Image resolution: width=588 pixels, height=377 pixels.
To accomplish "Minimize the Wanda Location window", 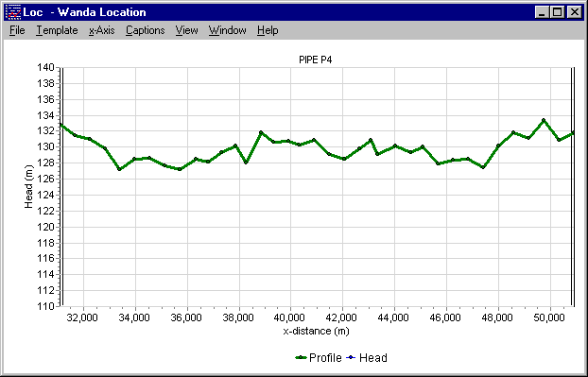I will coord(542,12).
